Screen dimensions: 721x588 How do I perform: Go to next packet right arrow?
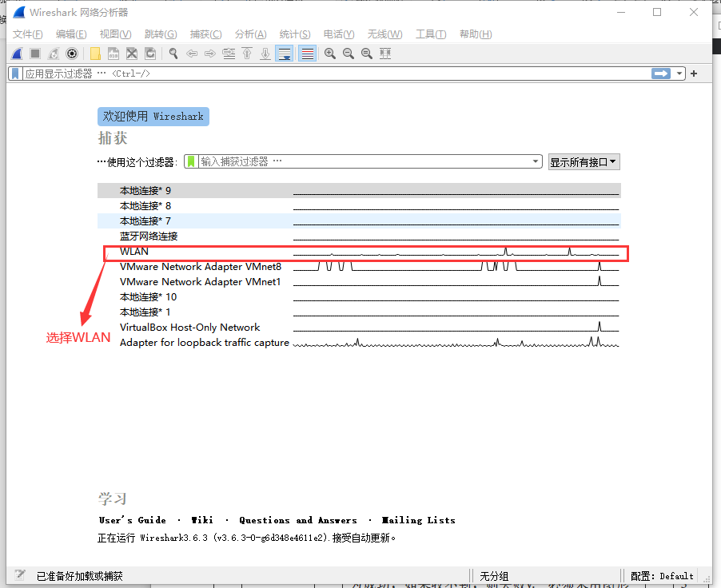(210, 54)
